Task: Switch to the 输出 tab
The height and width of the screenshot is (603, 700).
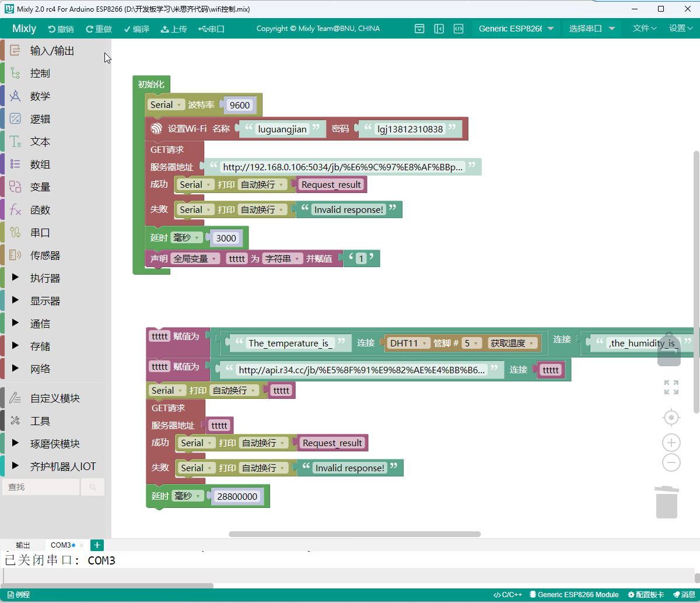Action: [x=23, y=545]
